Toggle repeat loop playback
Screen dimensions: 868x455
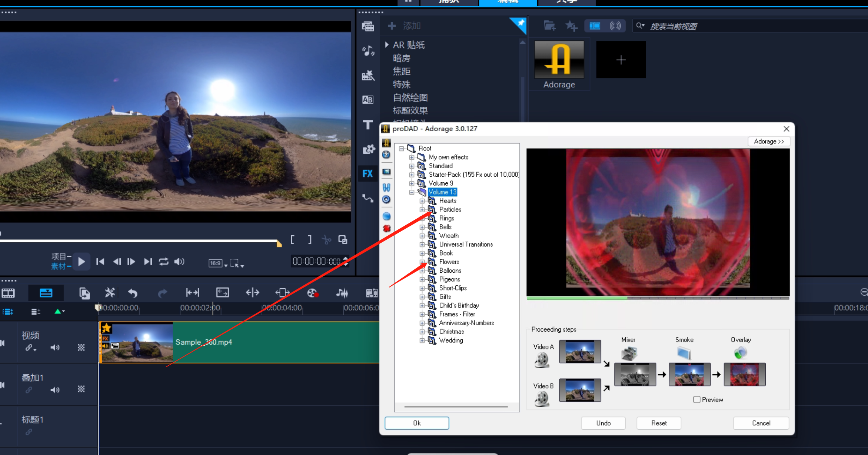click(163, 262)
